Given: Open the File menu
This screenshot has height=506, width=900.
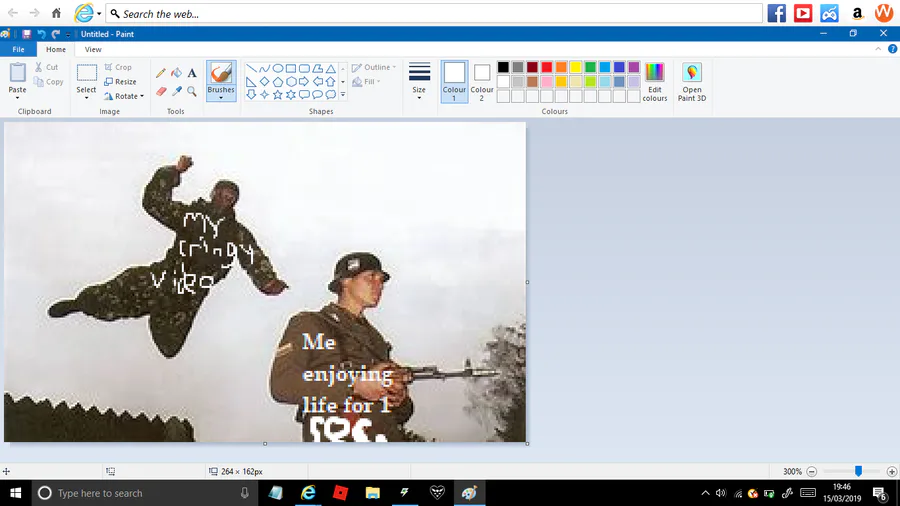Looking at the screenshot, I should point(18,49).
